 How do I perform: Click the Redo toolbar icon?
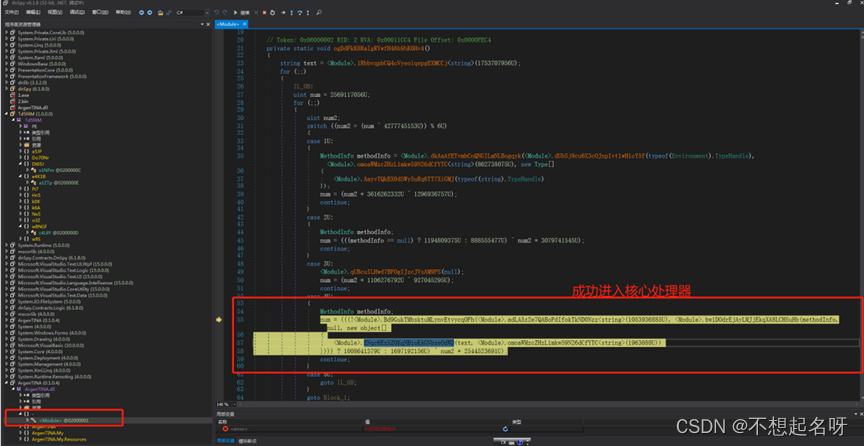click(x=225, y=12)
